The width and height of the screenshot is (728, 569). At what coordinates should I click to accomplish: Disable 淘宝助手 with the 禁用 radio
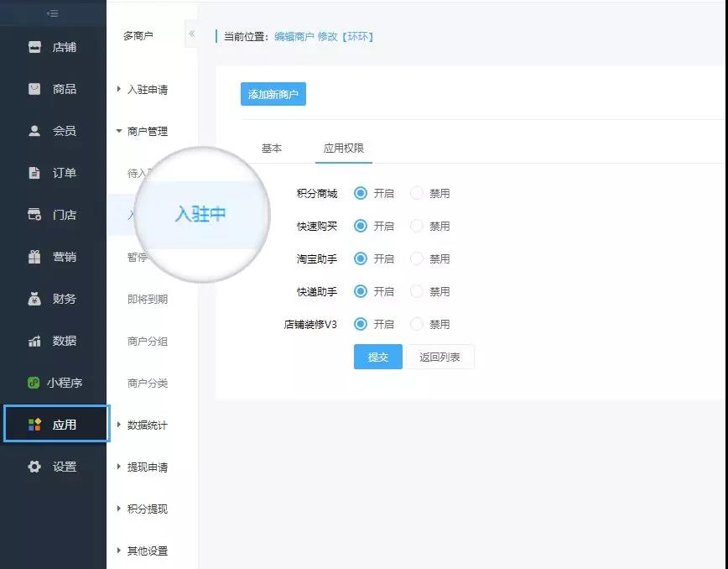(x=417, y=258)
